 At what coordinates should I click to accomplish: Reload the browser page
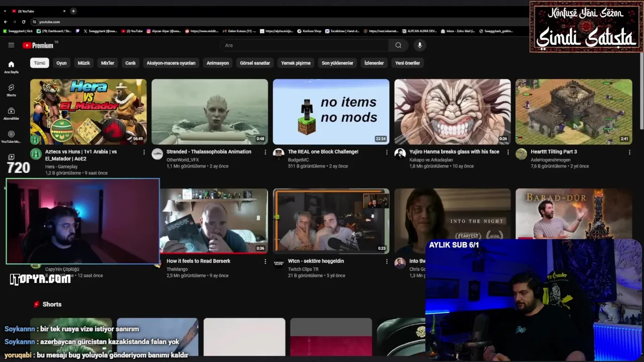[24, 22]
